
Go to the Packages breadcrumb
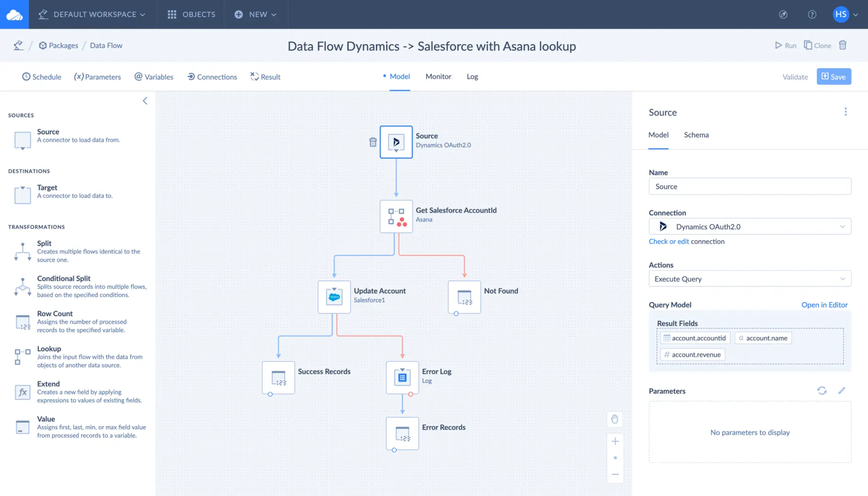click(58, 45)
